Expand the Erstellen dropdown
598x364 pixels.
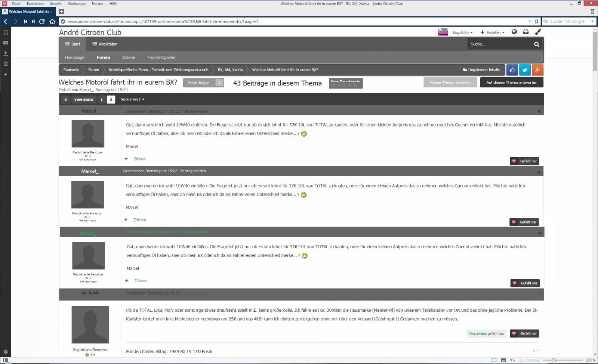493,32
